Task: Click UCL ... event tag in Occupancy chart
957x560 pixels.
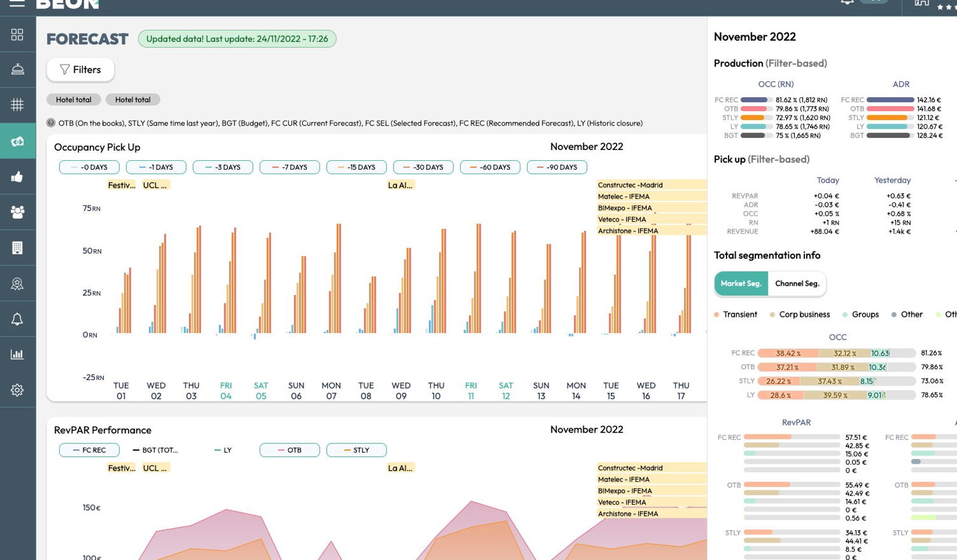Action: tap(156, 185)
